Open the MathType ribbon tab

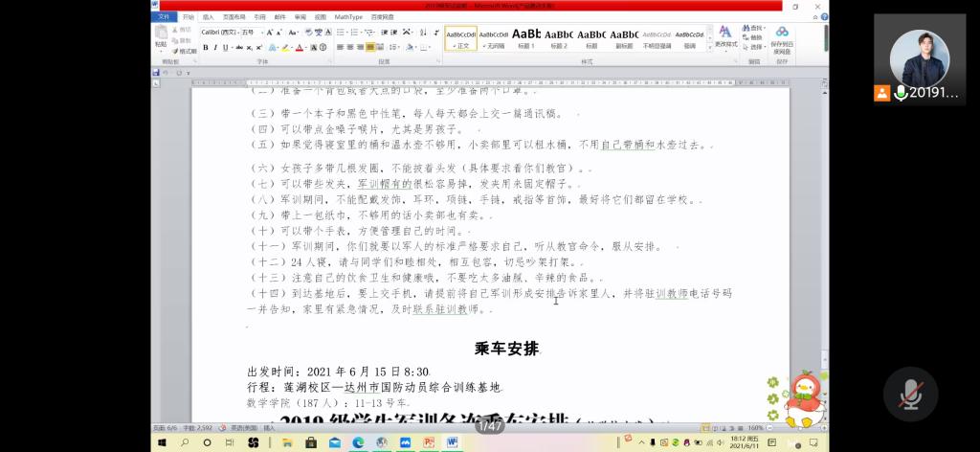[348, 17]
